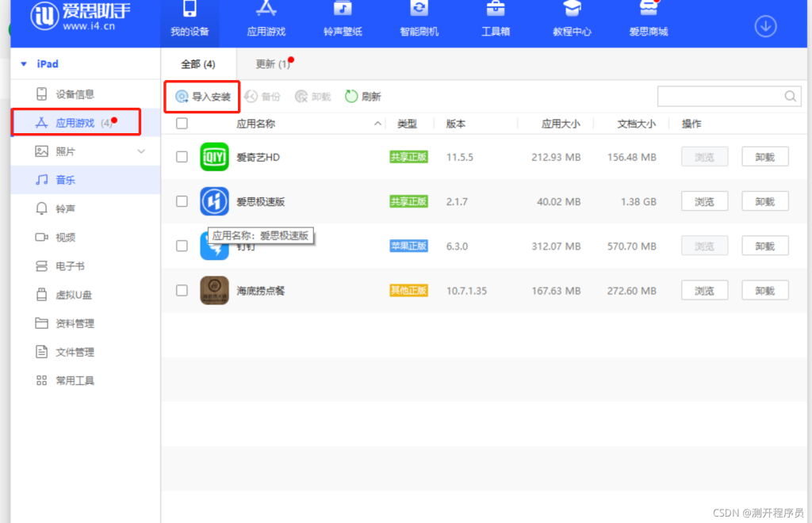The width and height of the screenshot is (812, 523).
Task: Check the 钉钉 row checkbox
Action: click(182, 246)
